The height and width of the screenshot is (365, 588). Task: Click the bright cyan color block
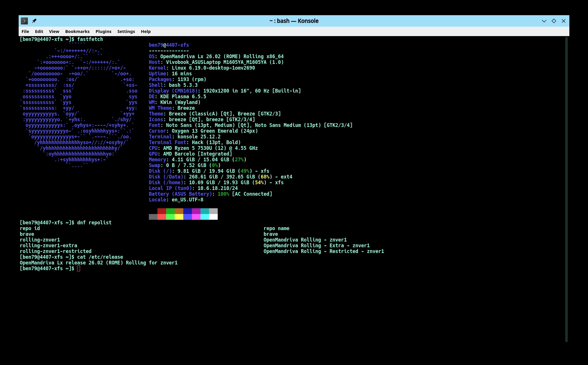point(205,217)
